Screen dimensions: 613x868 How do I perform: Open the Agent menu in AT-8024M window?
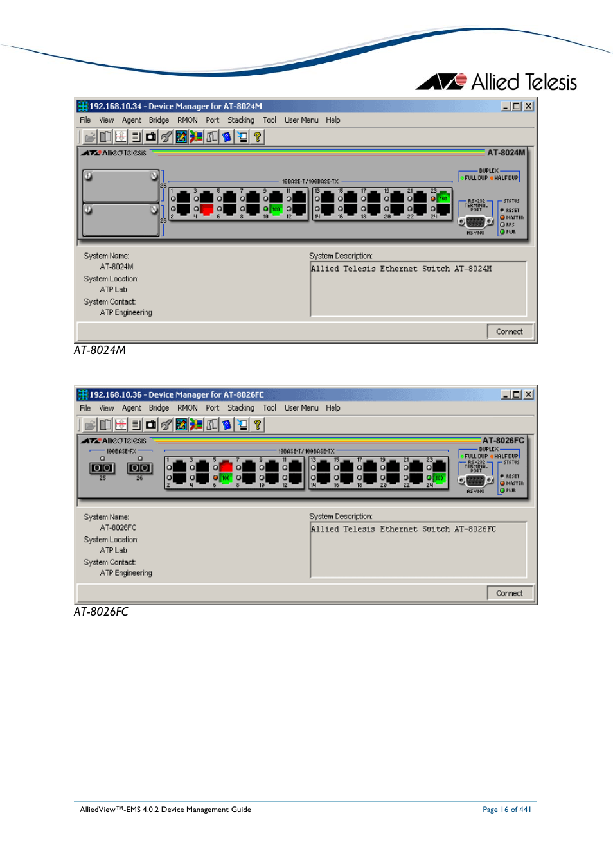(132, 120)
